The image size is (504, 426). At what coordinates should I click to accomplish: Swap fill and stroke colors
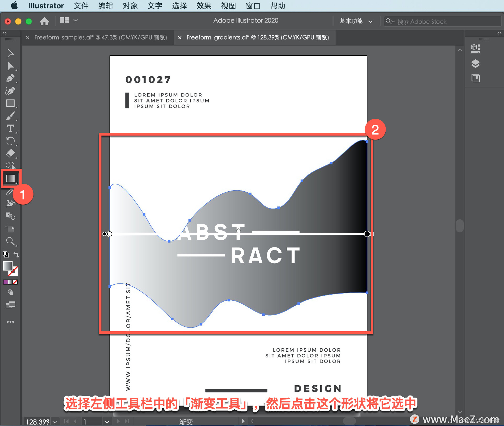pyautogui.click(x=16, y=254)
